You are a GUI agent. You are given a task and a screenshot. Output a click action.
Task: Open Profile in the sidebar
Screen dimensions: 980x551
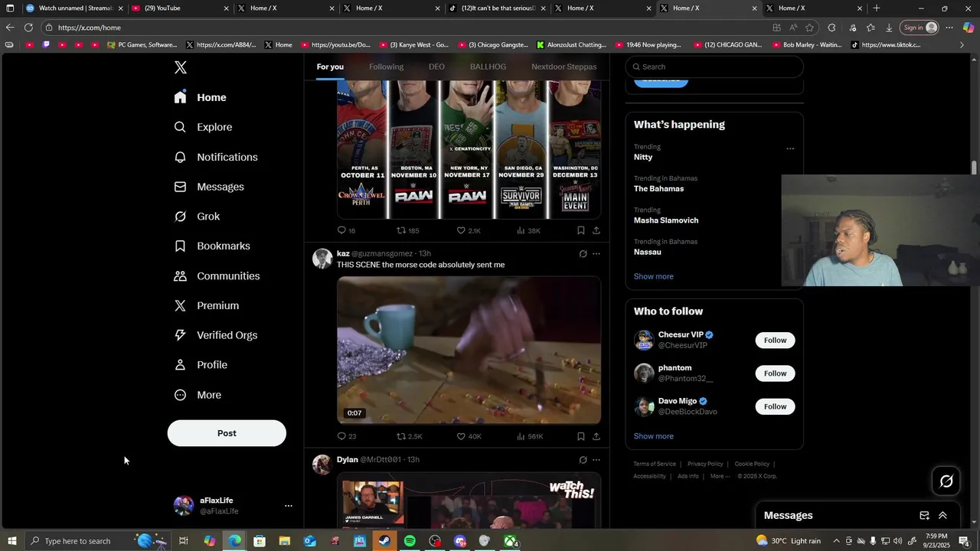click(201, 365)
